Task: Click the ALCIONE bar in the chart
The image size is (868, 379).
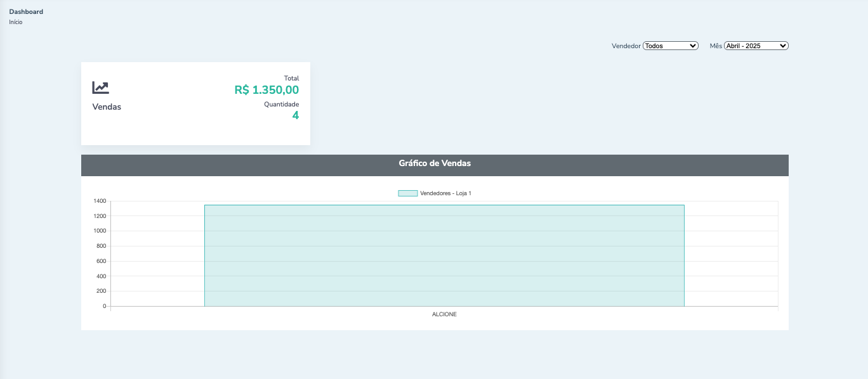Action: coord(444,255)
